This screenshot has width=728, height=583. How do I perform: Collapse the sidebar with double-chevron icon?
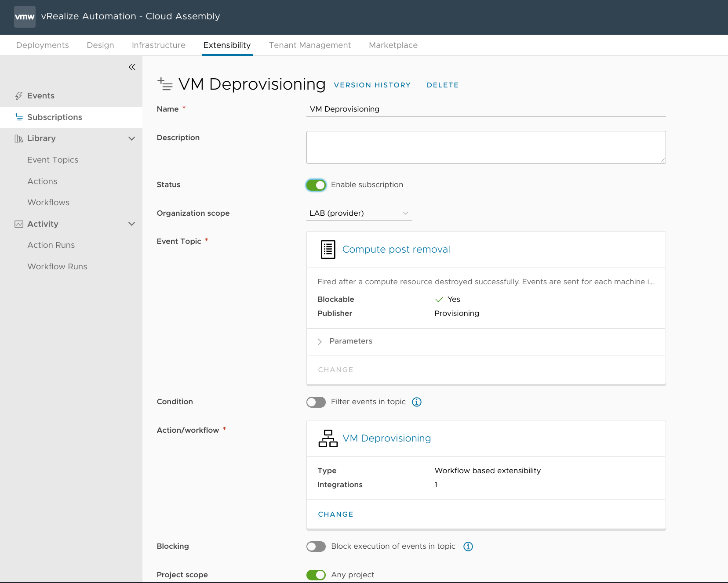[x=132, y=67]
